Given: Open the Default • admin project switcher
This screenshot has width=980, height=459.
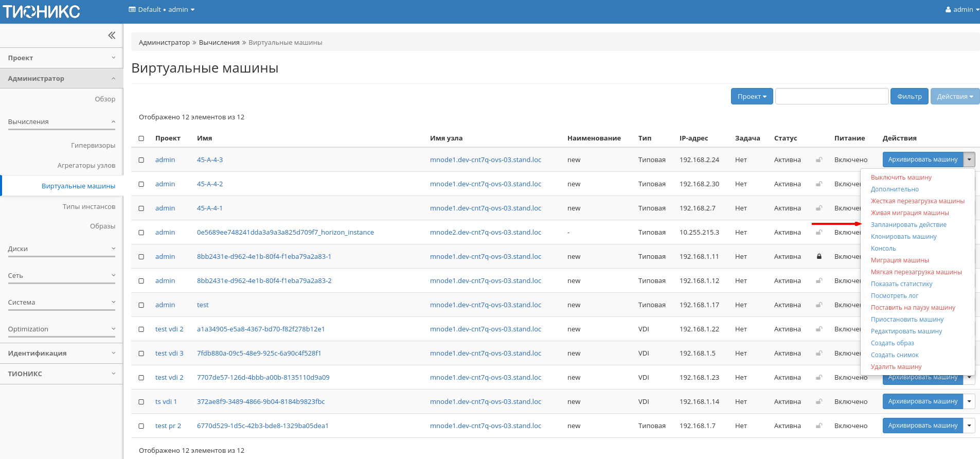Looking at the screenshot, I should point(162,9).
